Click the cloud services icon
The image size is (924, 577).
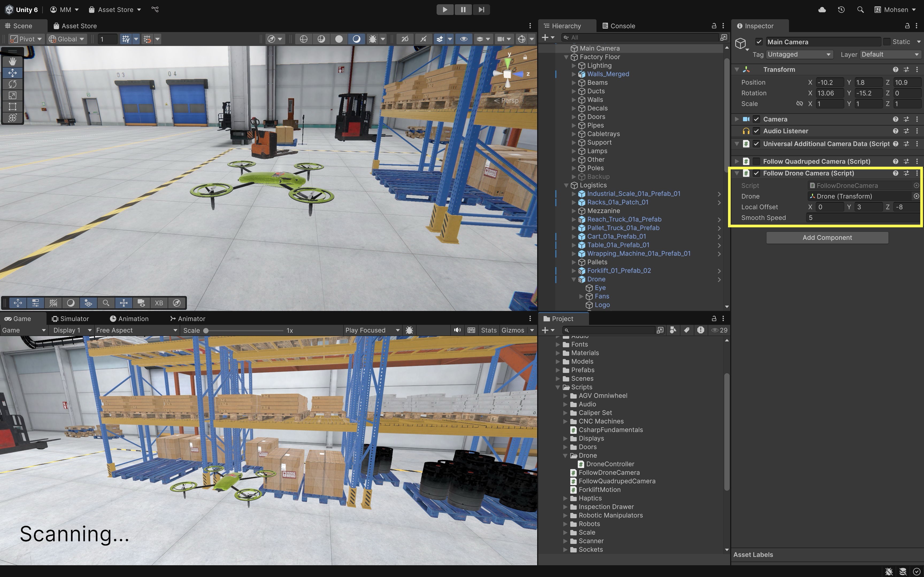(822, 10)
